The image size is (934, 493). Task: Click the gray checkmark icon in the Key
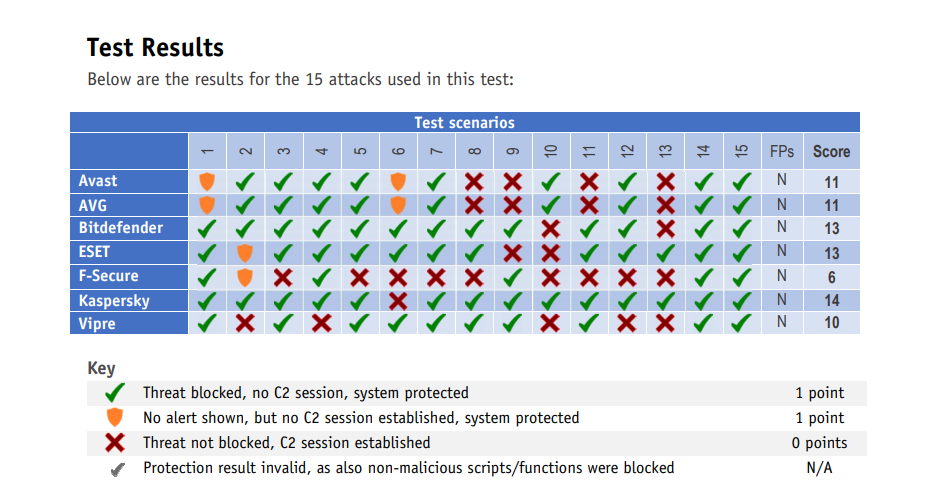118,470
